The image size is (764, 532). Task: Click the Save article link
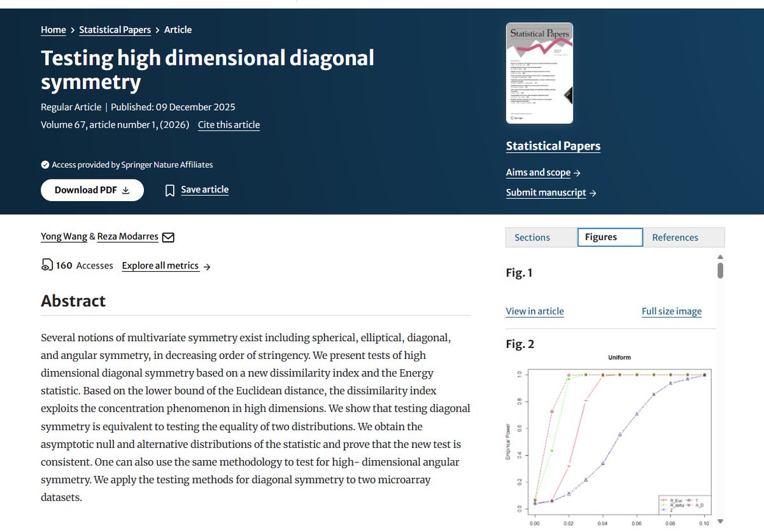point(204,190)
